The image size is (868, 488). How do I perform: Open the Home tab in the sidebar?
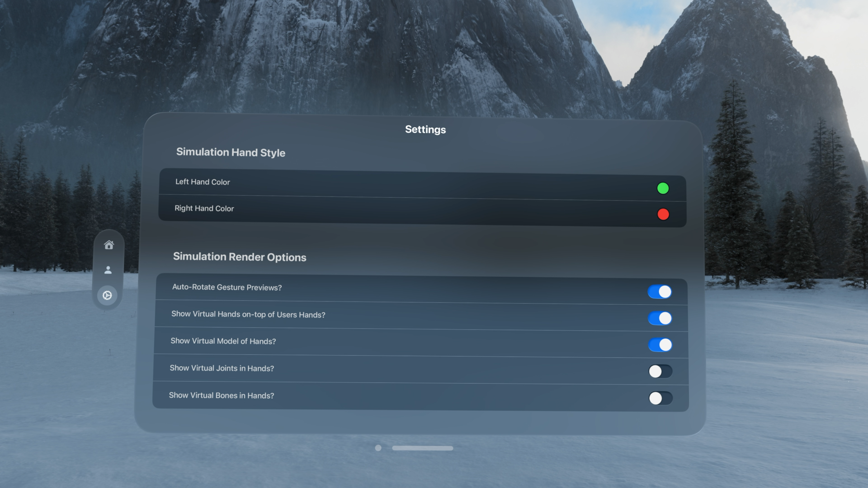108,244
